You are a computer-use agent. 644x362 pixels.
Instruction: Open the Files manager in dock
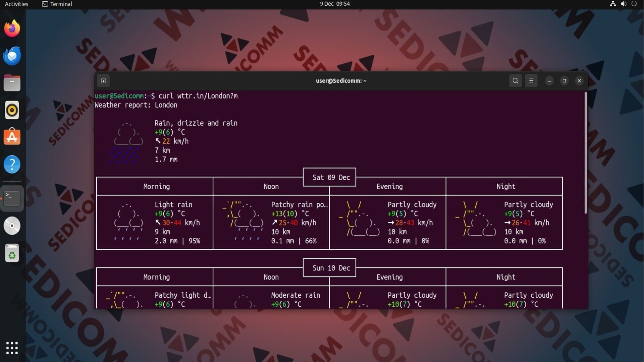pyautogui.click(x=12, y=83)
